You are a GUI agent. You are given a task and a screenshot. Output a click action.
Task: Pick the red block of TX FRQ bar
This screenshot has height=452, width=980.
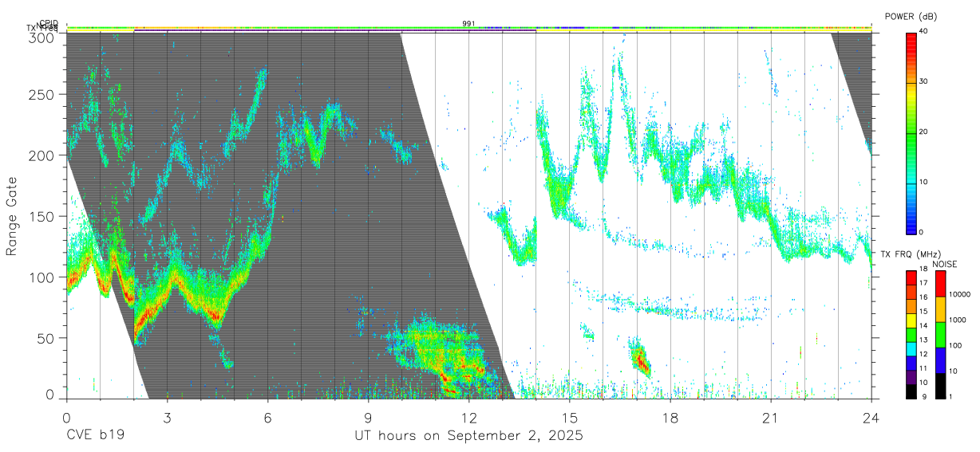[911, 278]
